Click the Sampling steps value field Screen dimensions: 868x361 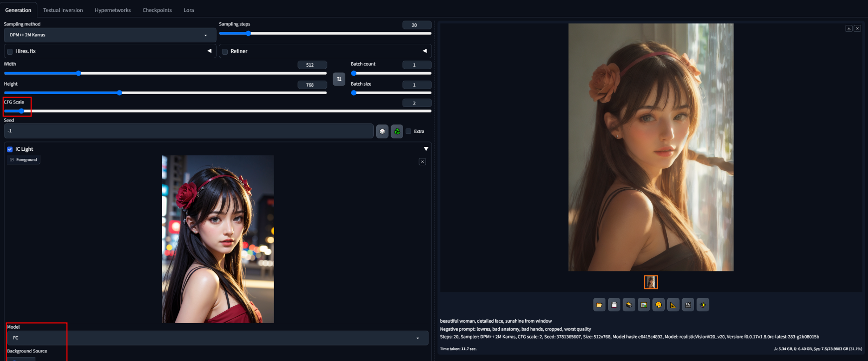click(x=417, y=25)
